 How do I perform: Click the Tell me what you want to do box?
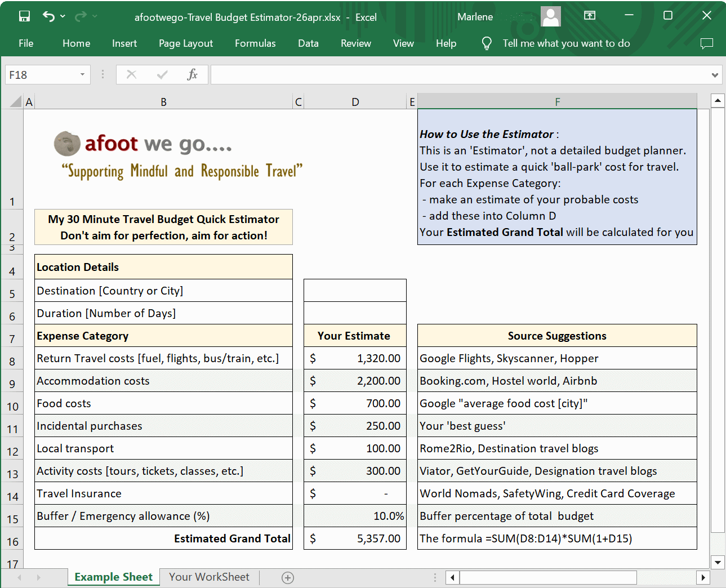pos(565,43)
